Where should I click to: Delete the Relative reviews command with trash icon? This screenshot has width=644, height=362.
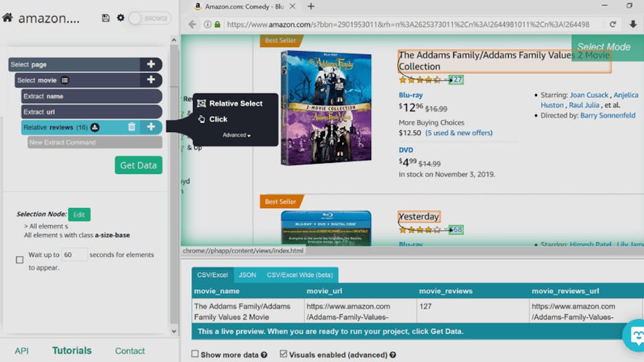pyautogui.click(x=131, y=127)
